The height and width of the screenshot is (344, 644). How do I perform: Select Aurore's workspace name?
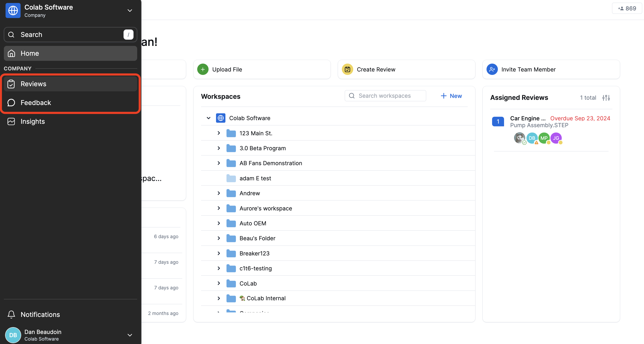tap(266, 208)
